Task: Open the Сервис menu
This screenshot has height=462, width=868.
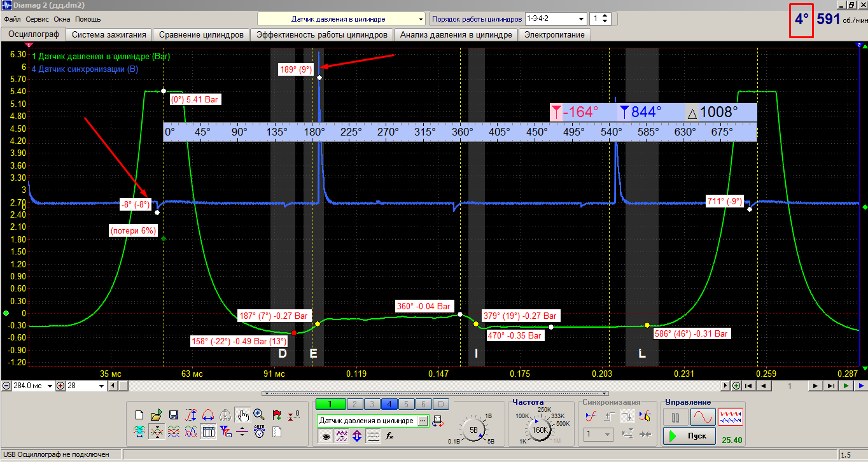Action: click(x=38, y=19)
